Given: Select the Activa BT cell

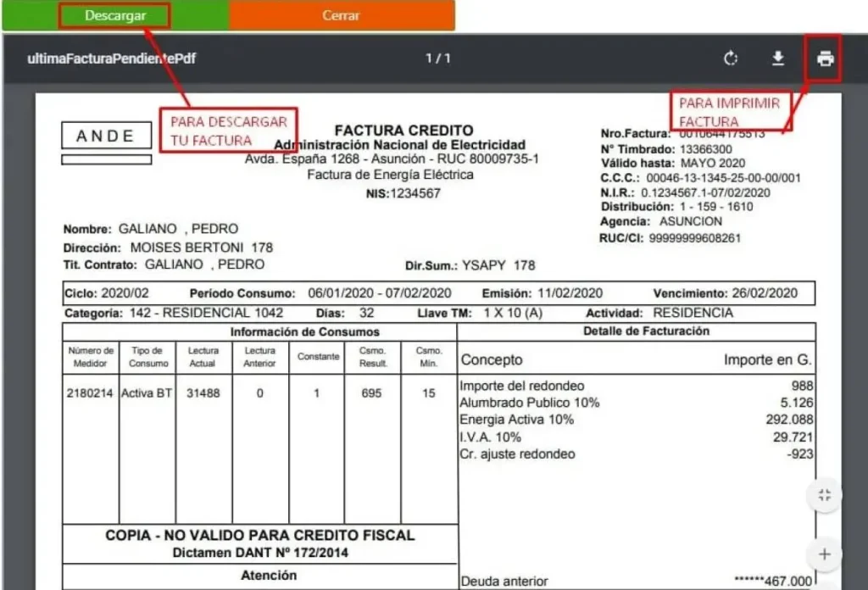Looking at the screenshot, I should pos(147,393).
